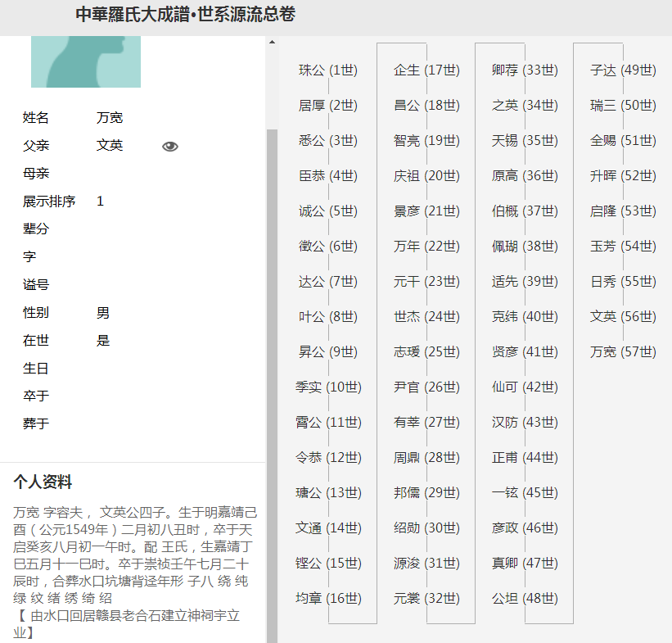The width and height of the screenshot is (672, 643).
Task: Open 源浚 (31世)
Action: (x=427, y=563)
